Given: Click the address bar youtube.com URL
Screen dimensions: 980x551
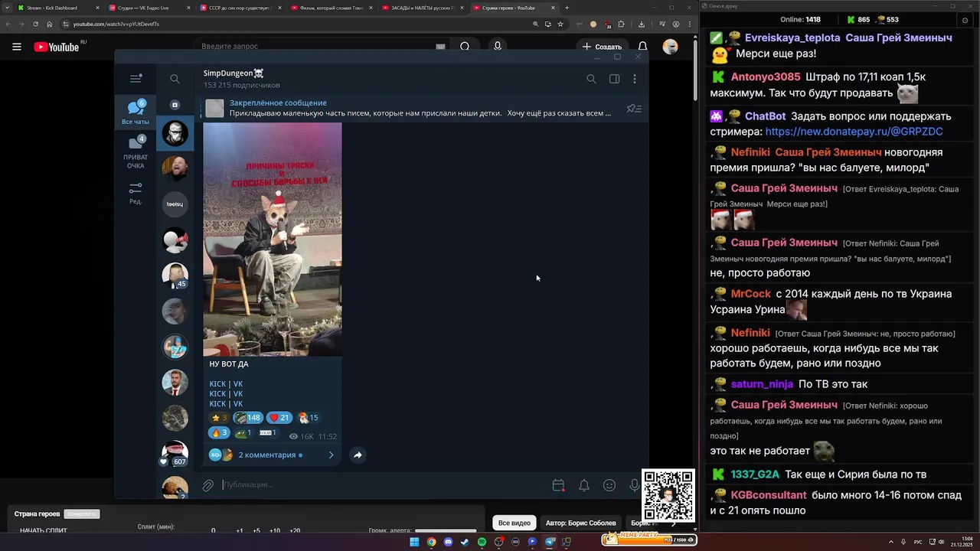Looking at the screenshot, I should pos(116,24).
